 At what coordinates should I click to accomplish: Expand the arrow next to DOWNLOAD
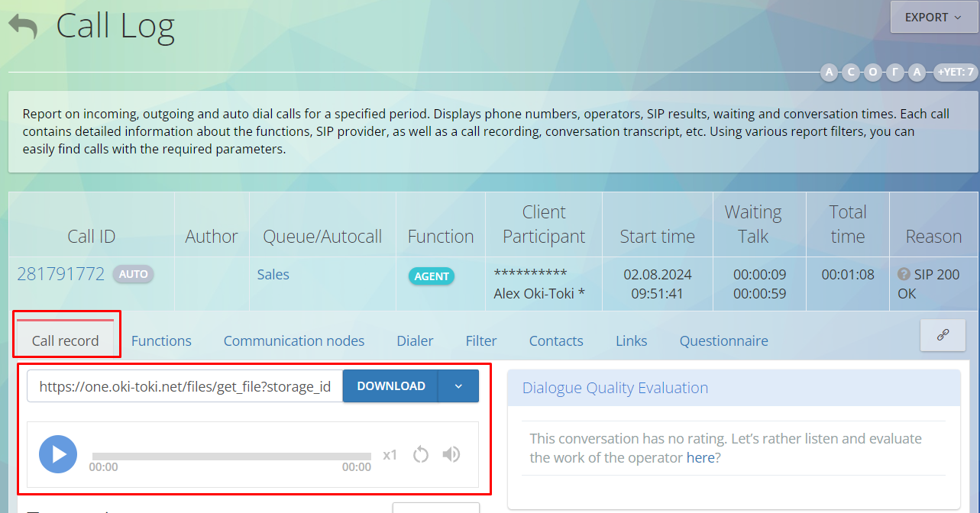click(x=458, y=386)
